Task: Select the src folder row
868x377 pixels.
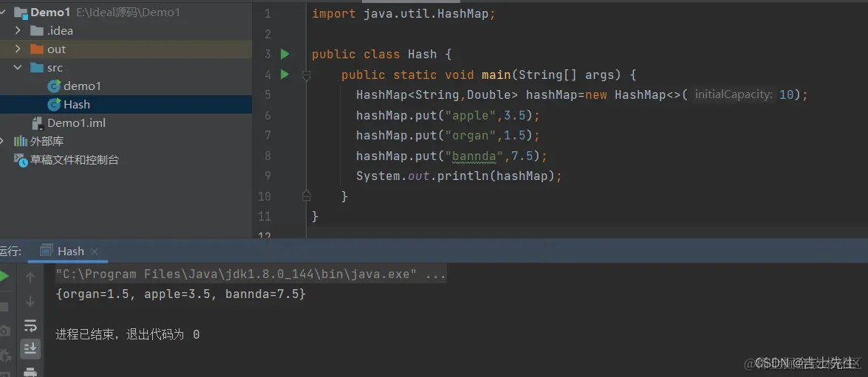Action: pos(126,67)
